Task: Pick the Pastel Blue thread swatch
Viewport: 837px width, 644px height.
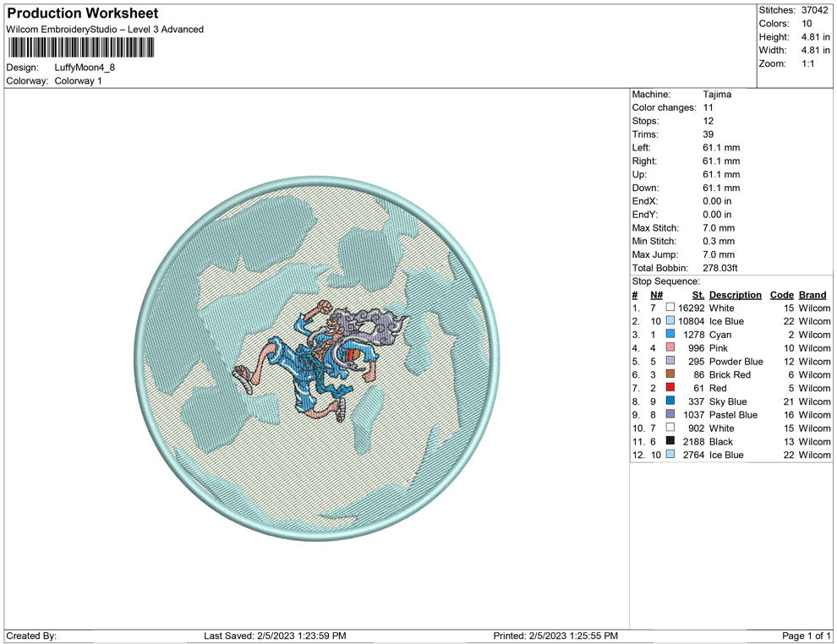Action: (670, 415)
